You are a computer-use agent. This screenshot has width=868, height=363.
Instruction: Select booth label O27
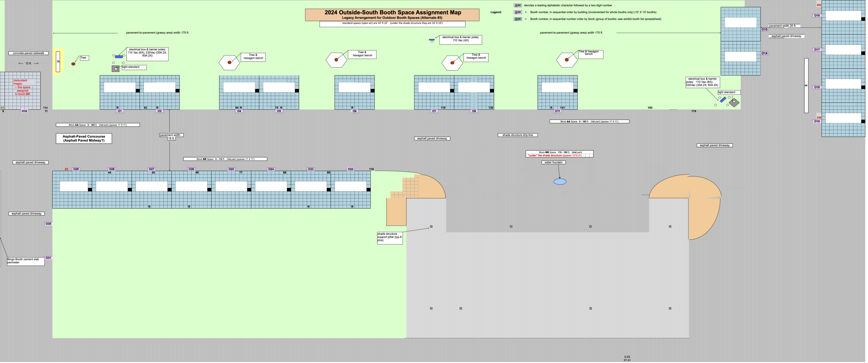tap(152, 169)
